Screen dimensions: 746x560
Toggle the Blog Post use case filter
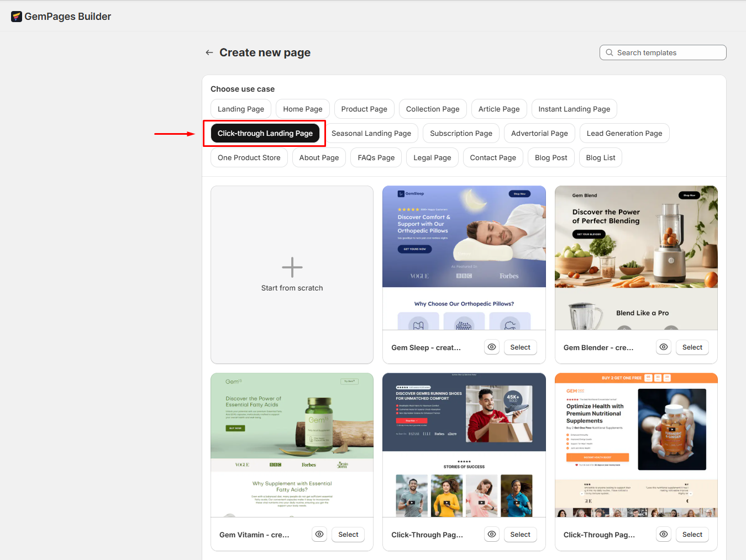point(550,157)
